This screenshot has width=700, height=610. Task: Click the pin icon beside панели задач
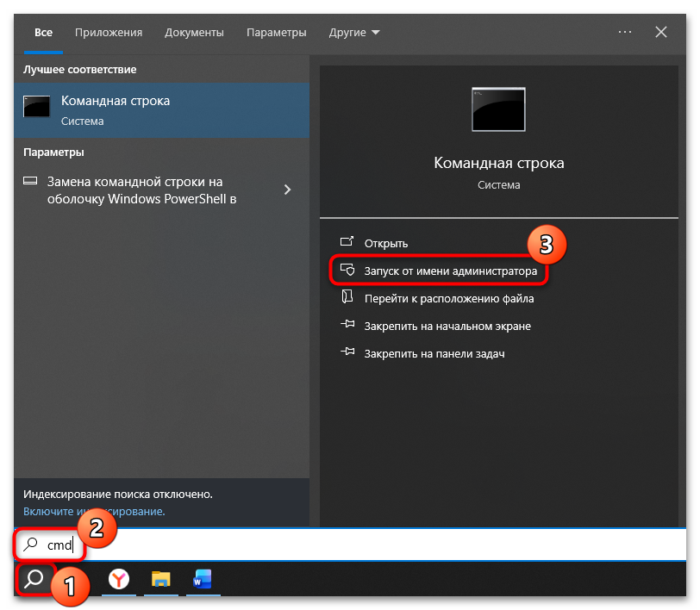[x=347, y=352]
